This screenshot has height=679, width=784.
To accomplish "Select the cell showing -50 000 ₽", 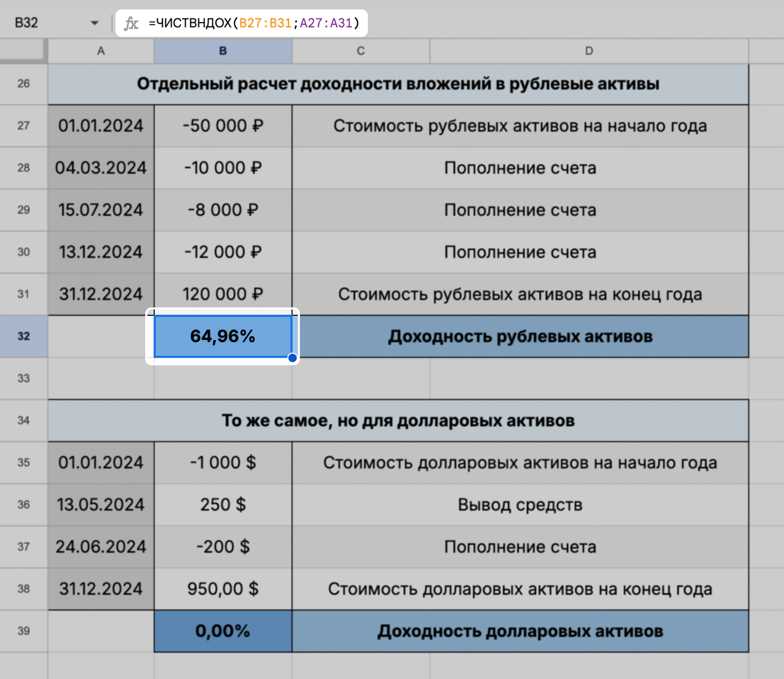I will coord(223,125).
